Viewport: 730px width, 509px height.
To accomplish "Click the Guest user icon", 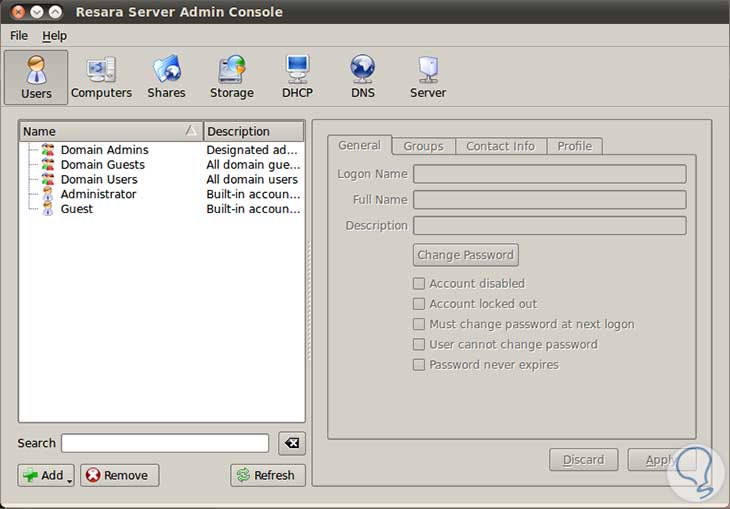I will [47, 209].
